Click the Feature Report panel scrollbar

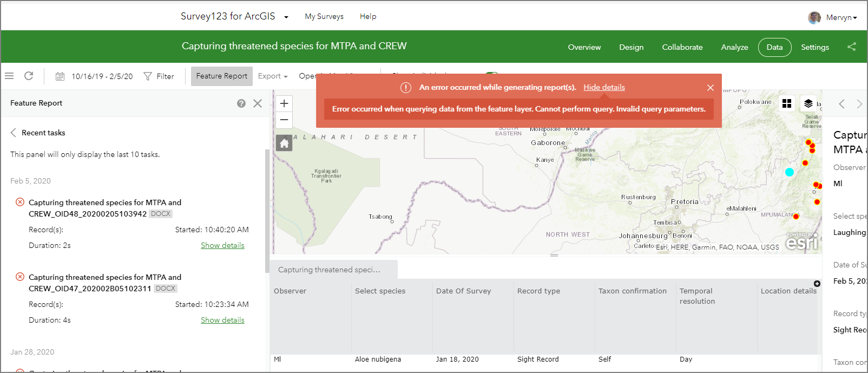267,211
